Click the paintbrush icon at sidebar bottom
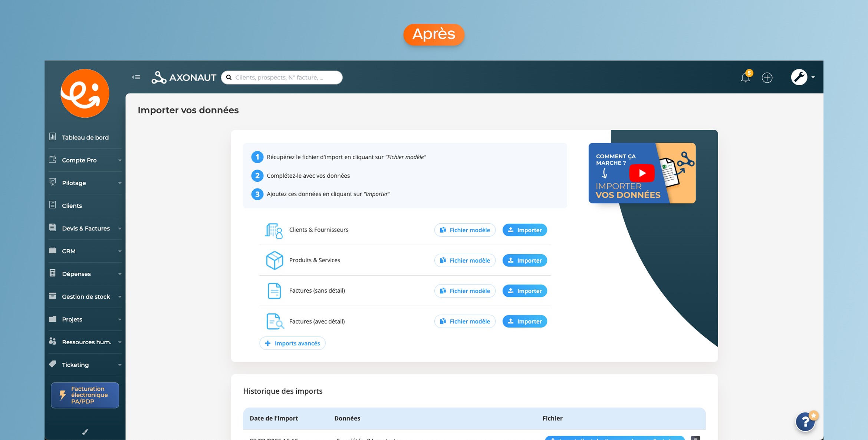 pos(85,432)
